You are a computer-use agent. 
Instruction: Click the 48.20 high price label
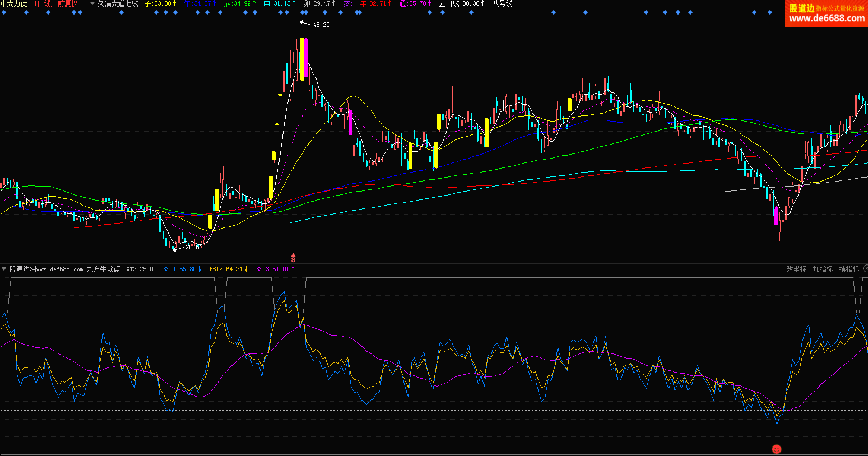coord(321,25)
